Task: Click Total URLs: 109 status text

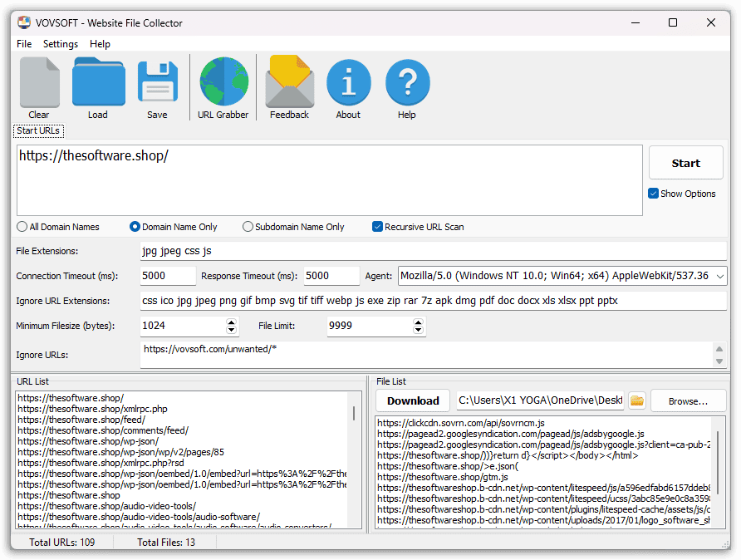Action: 62,543
